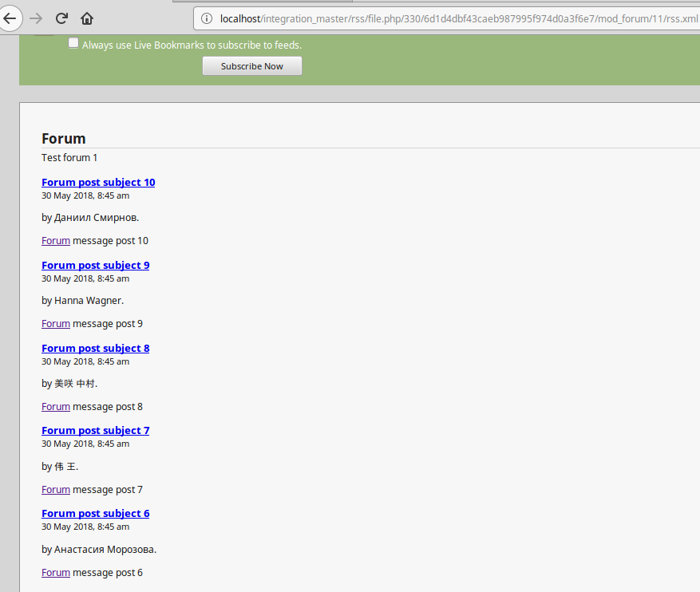Open Forum post subject 9
The height and width of the screenshot is (592, 700).
pyautogui.click(x=96, y=266)
